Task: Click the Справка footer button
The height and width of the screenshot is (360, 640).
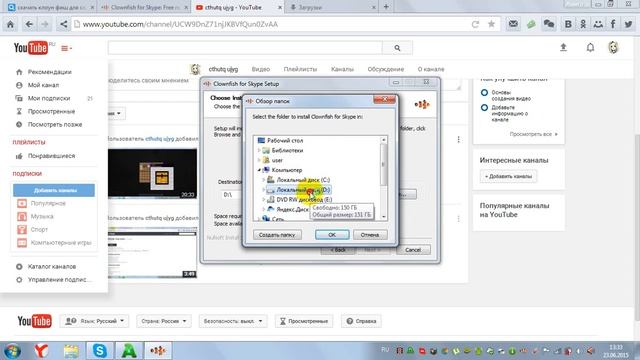Action: 361,321
